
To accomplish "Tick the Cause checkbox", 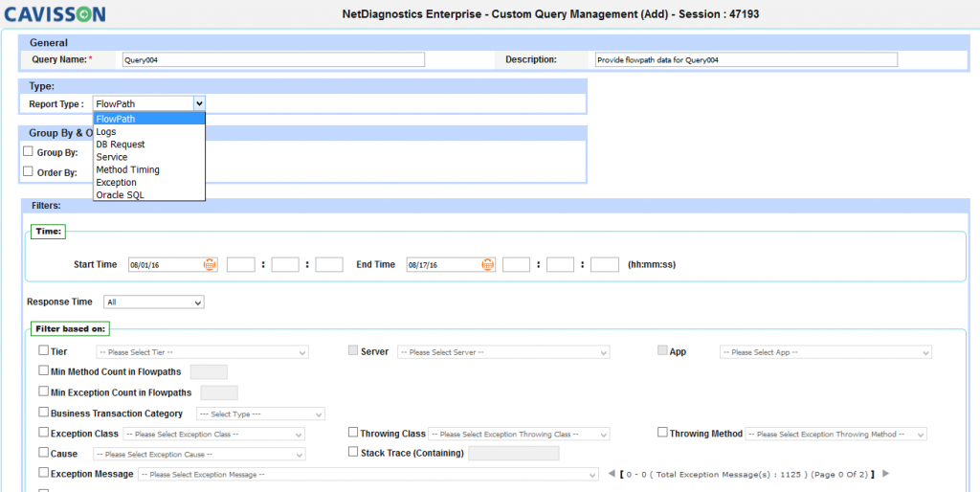I will [x=43, y=452].
